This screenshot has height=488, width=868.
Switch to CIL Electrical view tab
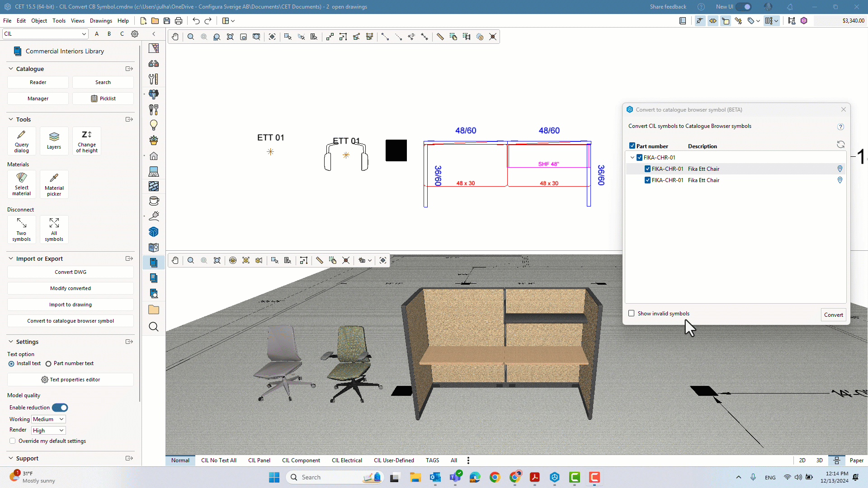347,460
